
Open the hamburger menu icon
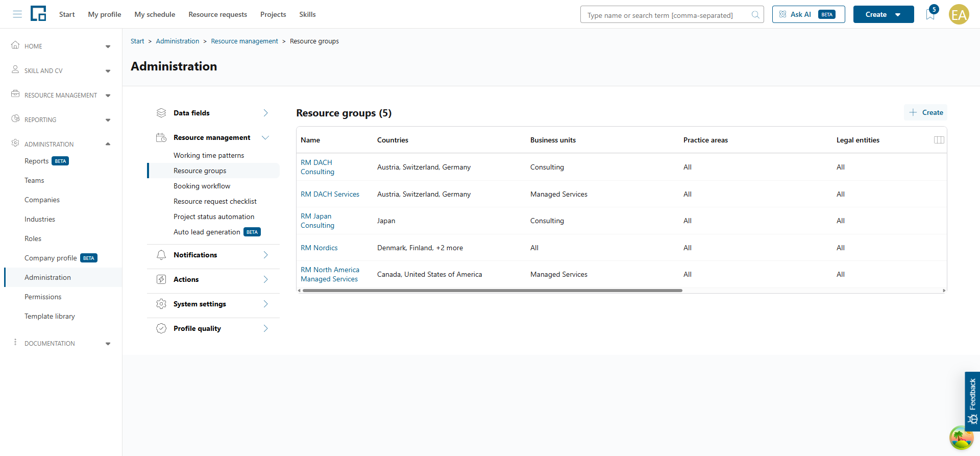coord(17,14)
